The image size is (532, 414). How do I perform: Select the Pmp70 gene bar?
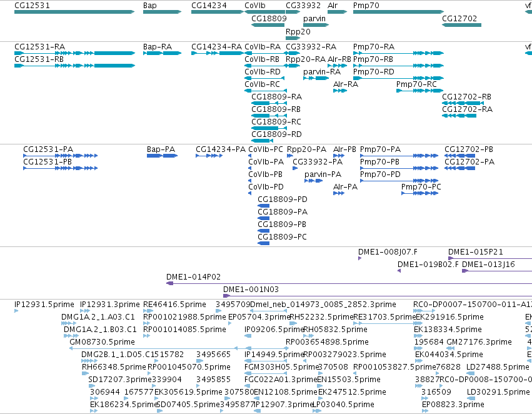tap(398, 12)
